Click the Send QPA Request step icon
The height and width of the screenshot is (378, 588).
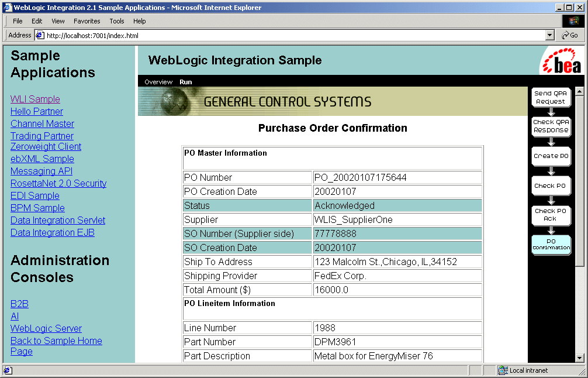(x=551, y=97)
